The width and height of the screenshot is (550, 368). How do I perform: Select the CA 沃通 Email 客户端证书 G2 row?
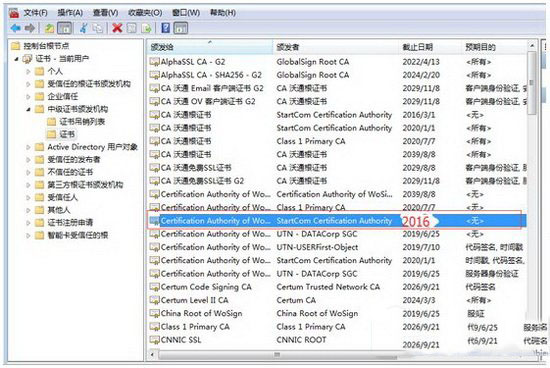[337, 88]
